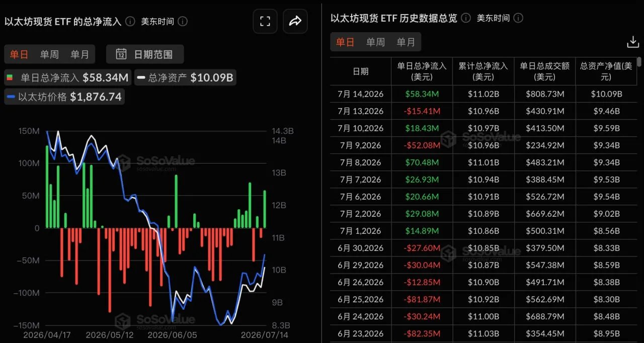Click 总资产净值 column header

tap(606, 71)
